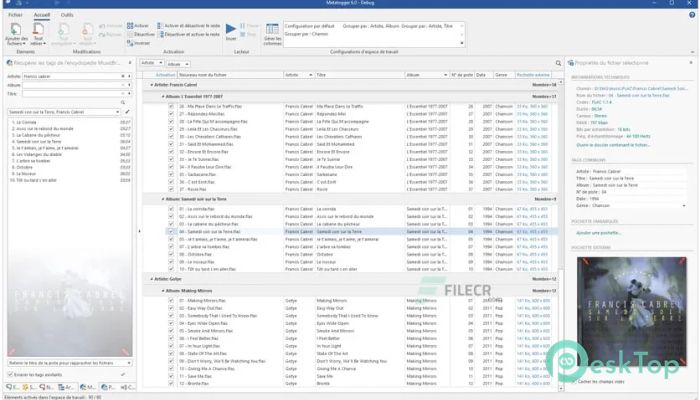The width and height of the screenshot is (700, 400).
Task: Click the Titre column header
Action: [359, 75]
